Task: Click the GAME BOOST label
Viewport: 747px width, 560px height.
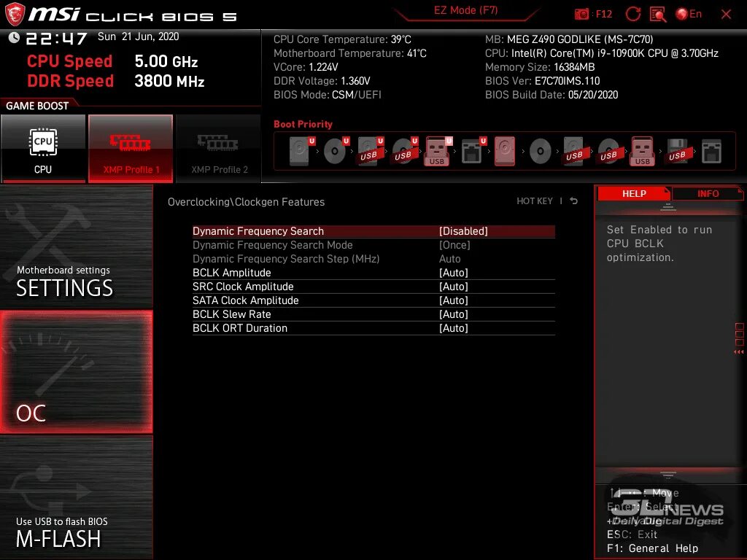Action: (x=37, y=106)
